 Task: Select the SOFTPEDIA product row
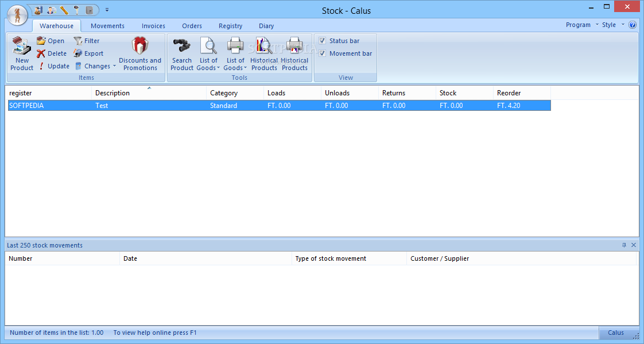pyautogui.click(x=26, y=106)
